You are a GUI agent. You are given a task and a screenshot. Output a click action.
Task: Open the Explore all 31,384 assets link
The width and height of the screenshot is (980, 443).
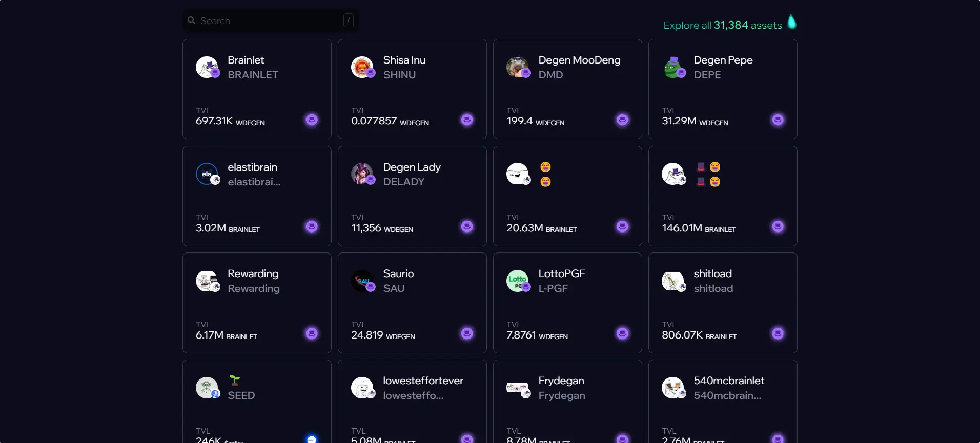(x=722, y=25)
